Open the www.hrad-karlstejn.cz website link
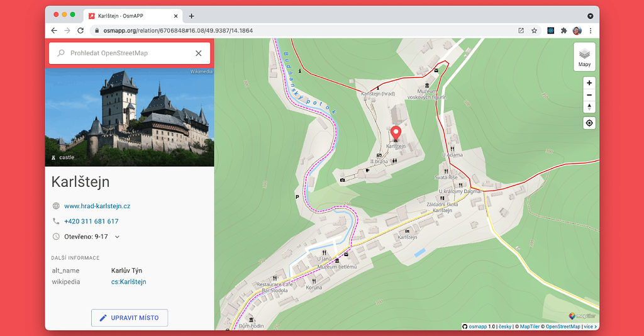The width and height of the screenshot is (644, 336). point(97,206)
